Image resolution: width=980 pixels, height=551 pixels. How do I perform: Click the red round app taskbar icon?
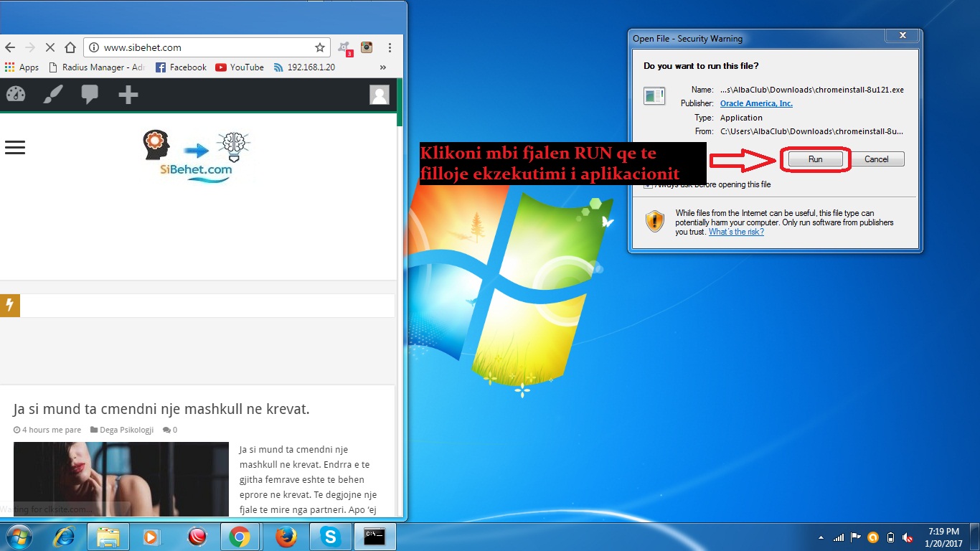click(197, 537)
